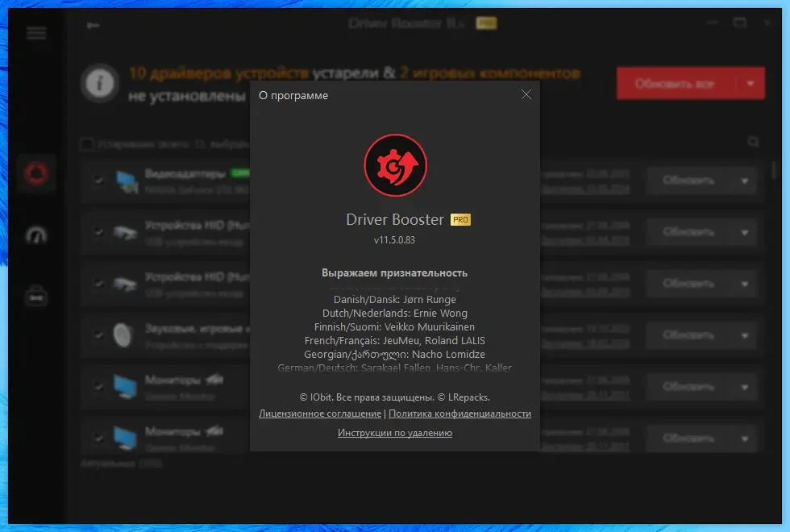Click the Driver Booster red logo
The height and width of the screenshot is (532, 790).
click(396, 165)
